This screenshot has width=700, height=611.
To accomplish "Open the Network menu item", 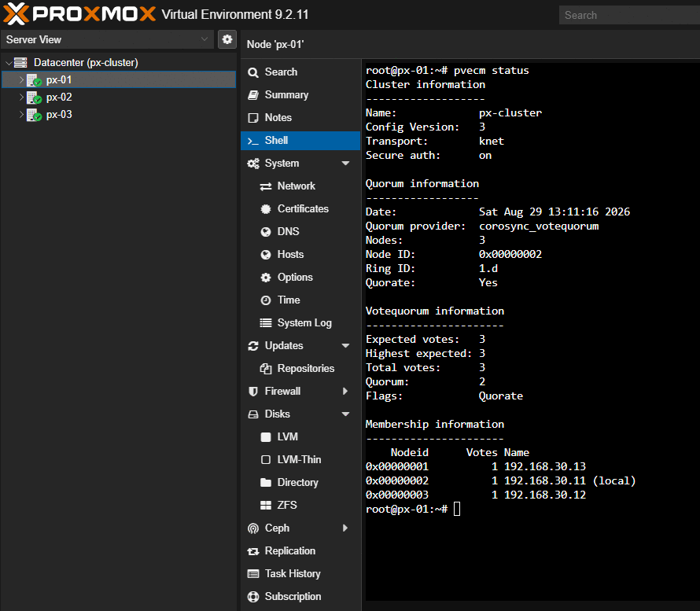I will [300, 186].
